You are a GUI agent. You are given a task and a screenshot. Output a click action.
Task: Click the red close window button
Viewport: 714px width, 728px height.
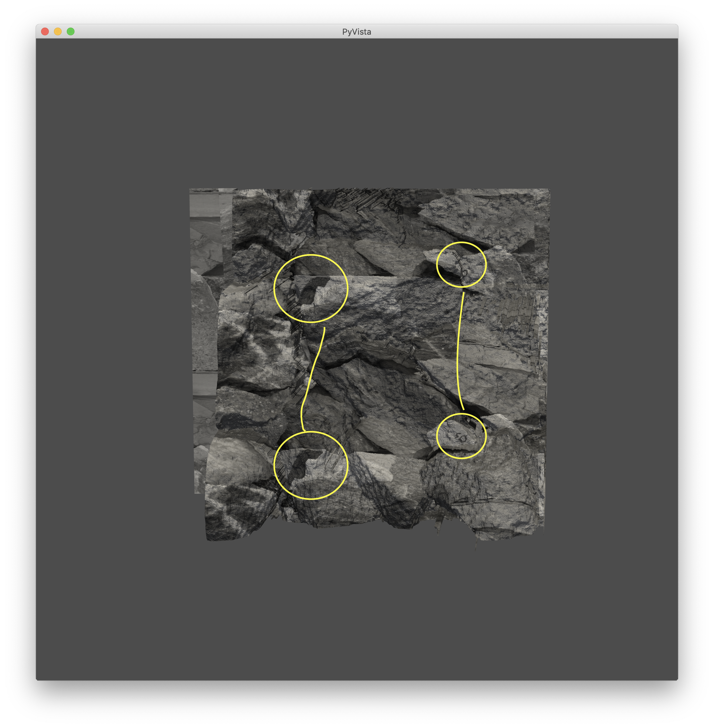(45, 31)
